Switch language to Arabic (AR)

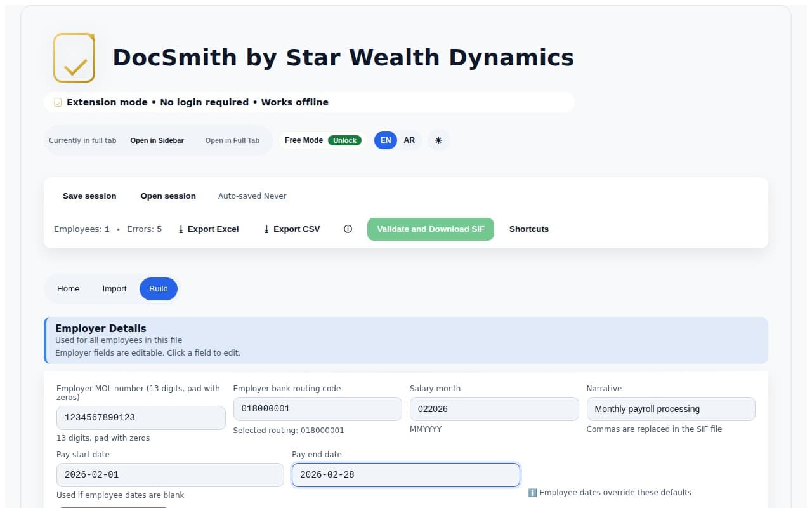(x=409, y=140)
